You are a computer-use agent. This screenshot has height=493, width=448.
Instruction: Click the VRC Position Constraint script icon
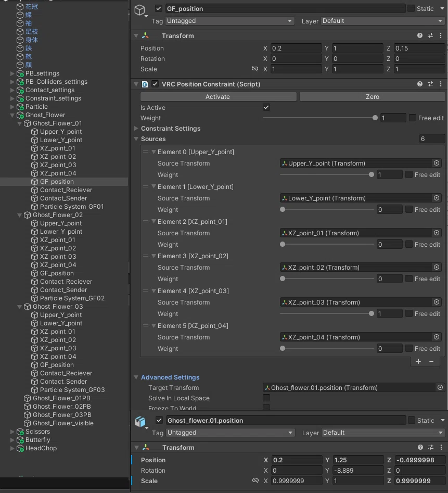[145, 84]
